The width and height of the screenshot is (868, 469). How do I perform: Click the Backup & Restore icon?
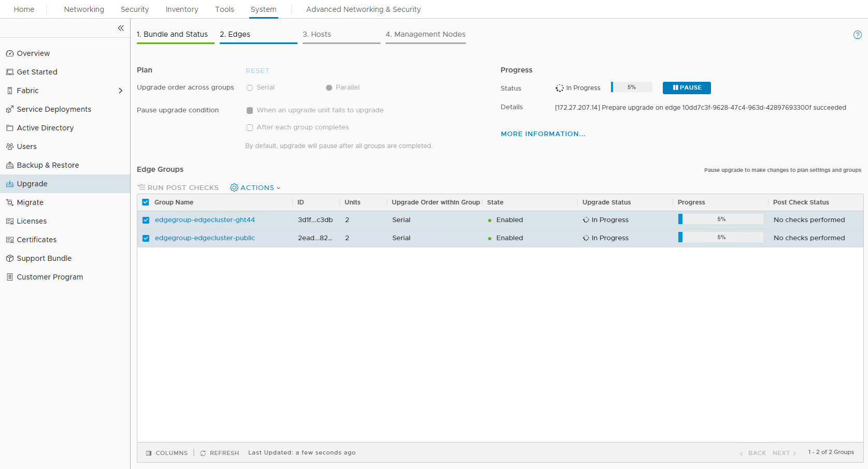tap(9, 165)
